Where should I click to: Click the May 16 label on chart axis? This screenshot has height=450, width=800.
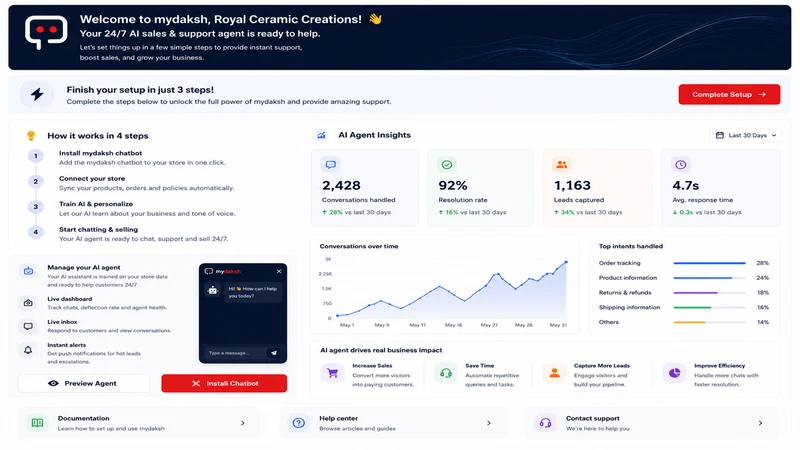453,325
